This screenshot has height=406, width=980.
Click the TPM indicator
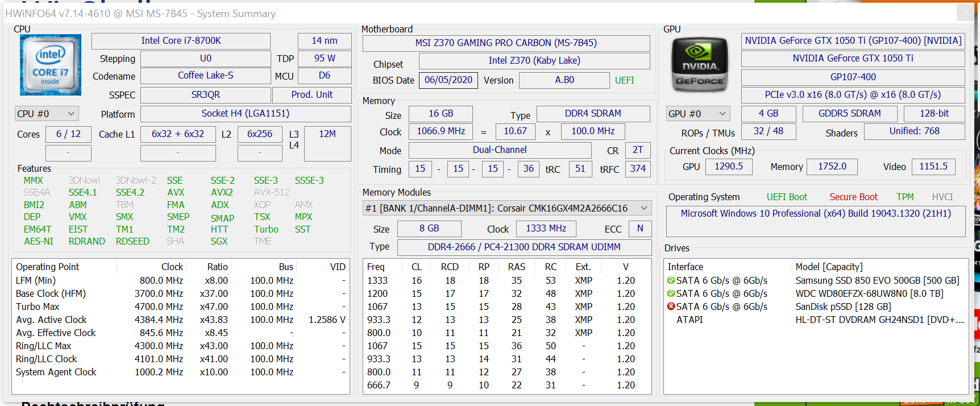(905, 197)
